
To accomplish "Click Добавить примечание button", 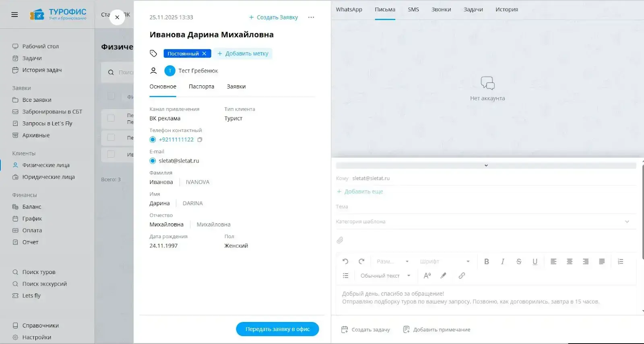I will pyautogui.click(x=437, y=330).
